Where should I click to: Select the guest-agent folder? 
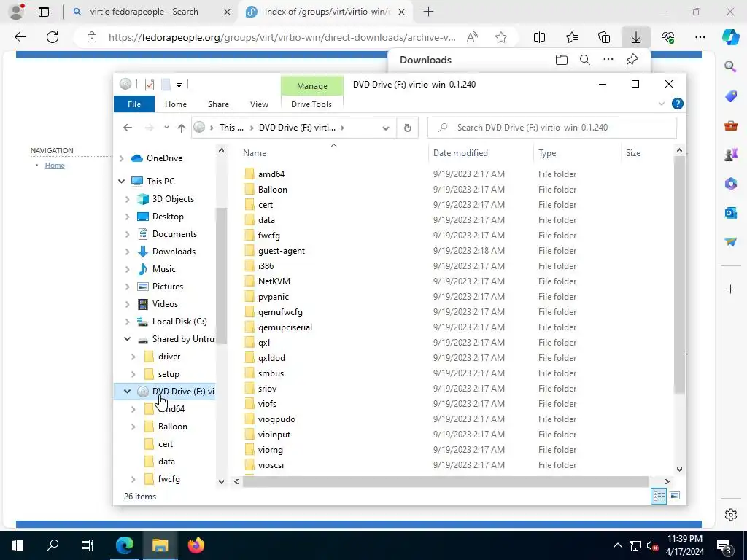(281, 251)
